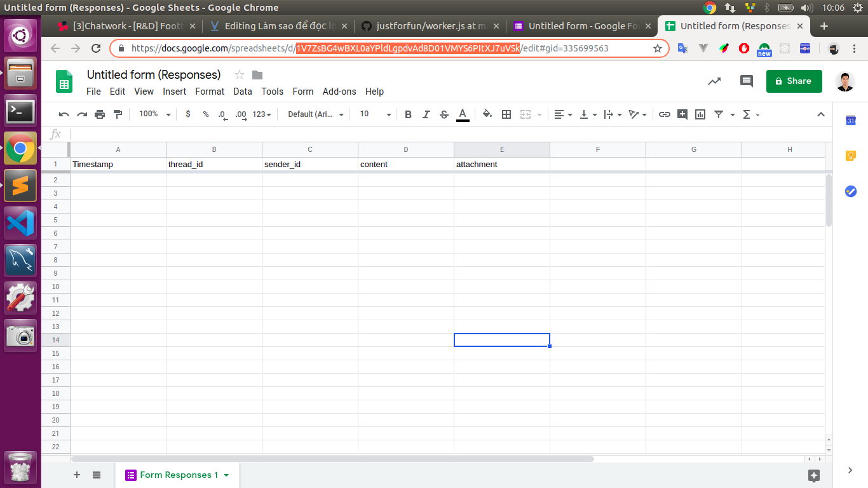
Task: Toggle strikethrough formatting
Action: tap(444, 114)
